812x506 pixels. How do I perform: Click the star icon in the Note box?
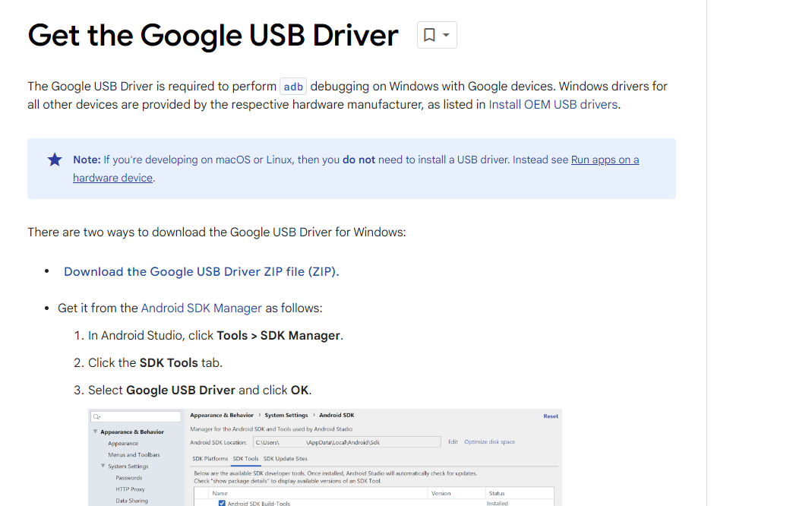click(x=55, y=160)
